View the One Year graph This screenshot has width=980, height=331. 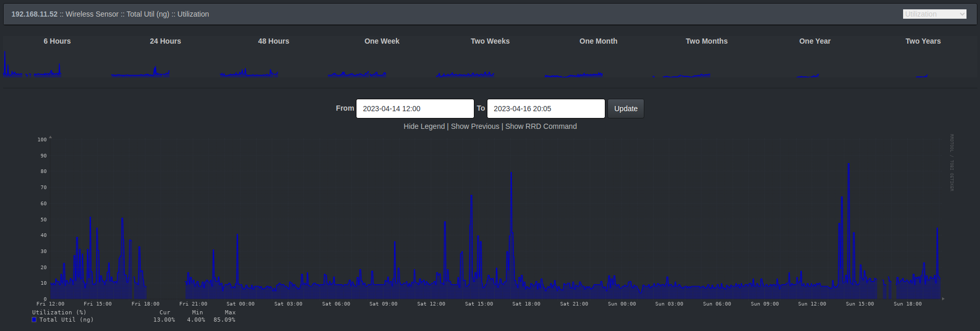(x=808, y=64)
